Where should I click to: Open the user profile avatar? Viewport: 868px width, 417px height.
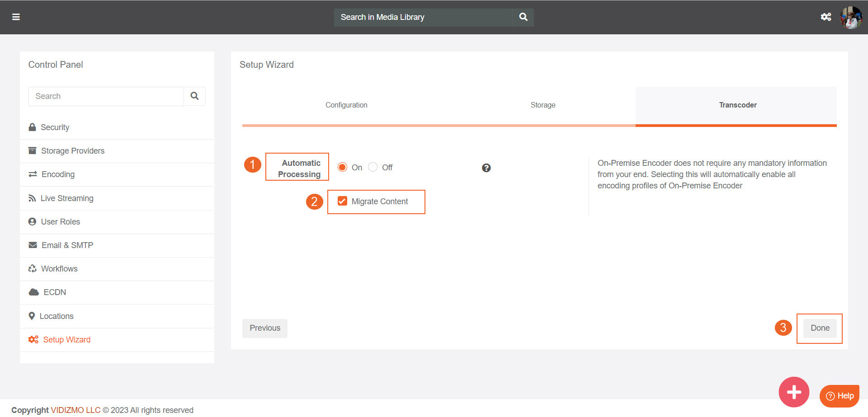coord(850,18)
